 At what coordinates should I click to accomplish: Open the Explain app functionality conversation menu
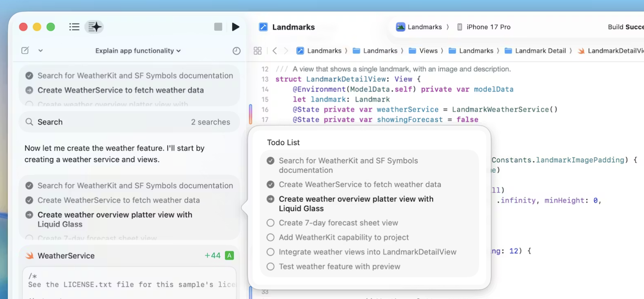[138, 51]
